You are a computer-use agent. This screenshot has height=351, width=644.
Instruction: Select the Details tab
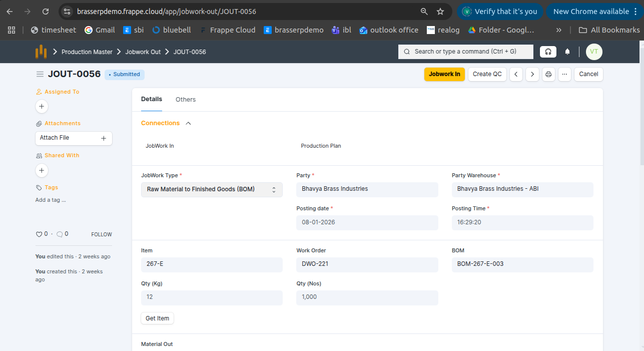pos(151,99)
